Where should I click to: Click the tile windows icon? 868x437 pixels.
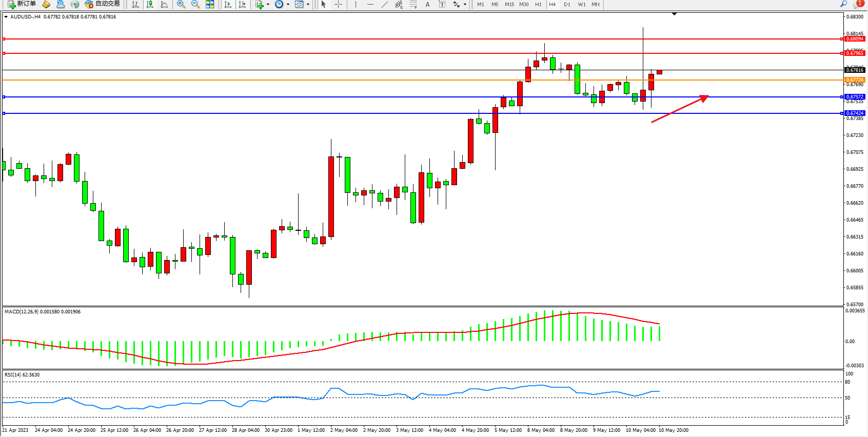[x=210, y=4]
